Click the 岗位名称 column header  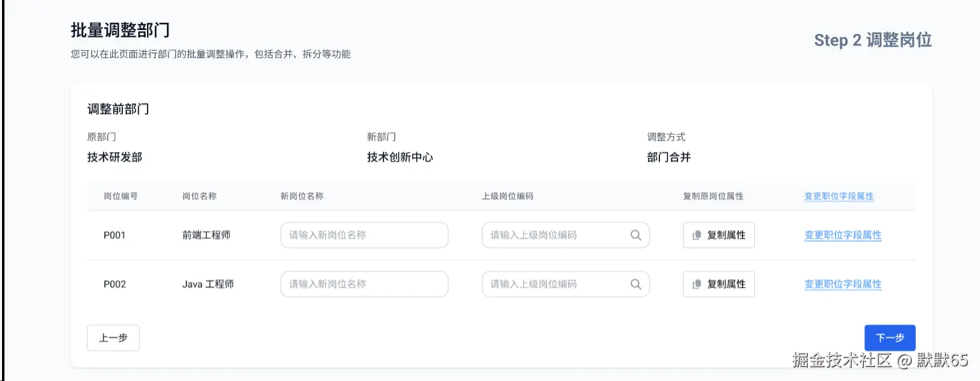(199, 196)
